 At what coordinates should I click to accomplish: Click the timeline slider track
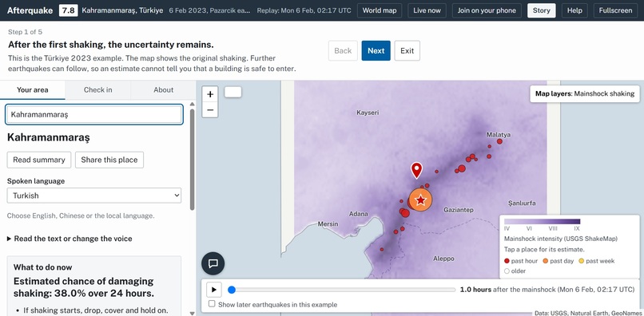(x=342, y=290)
